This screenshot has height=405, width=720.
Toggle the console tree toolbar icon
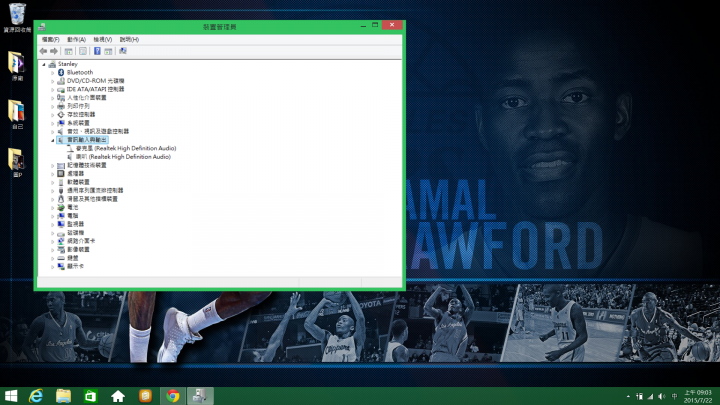click(x=68, y=51)
